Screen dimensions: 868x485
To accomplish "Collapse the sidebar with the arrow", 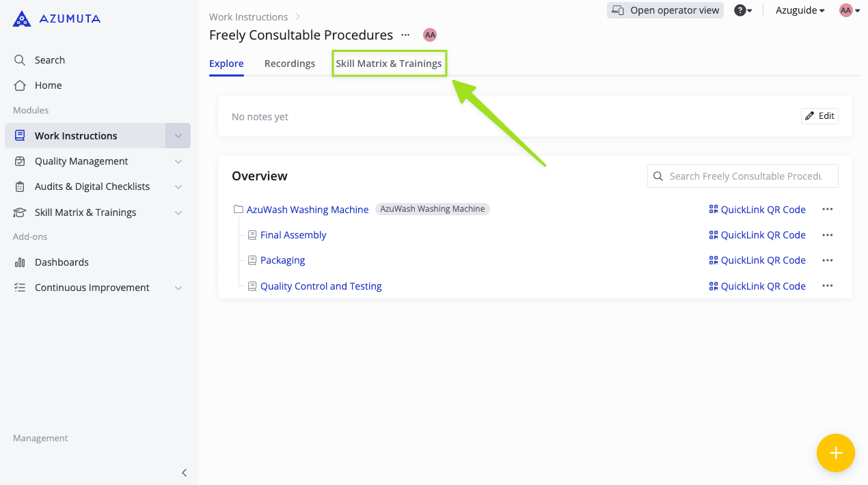I will coord(184,473).
